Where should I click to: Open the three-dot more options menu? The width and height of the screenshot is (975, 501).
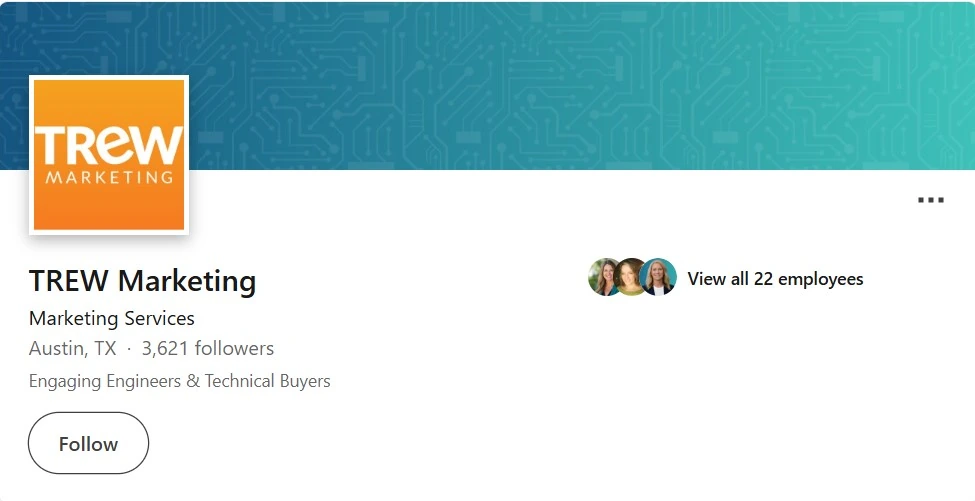point(931,200)
